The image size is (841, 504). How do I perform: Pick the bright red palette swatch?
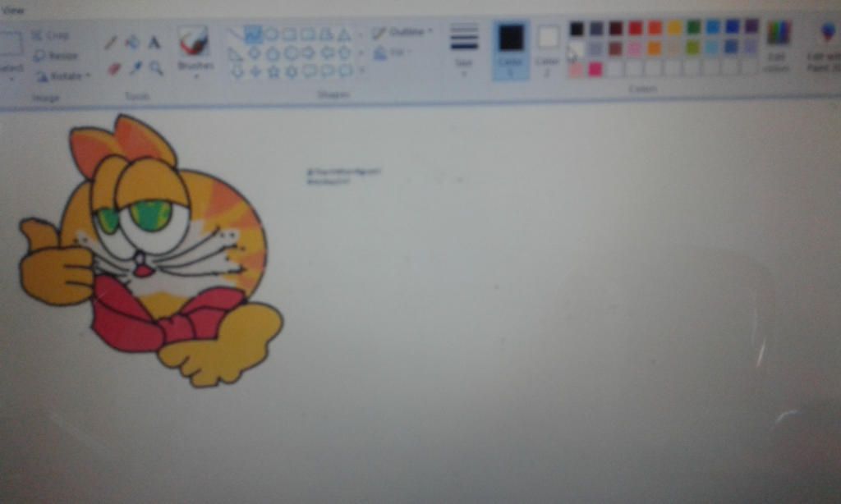636,28
